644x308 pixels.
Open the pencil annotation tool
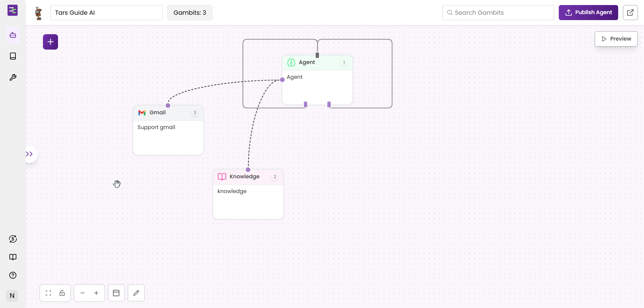(136, 293)
